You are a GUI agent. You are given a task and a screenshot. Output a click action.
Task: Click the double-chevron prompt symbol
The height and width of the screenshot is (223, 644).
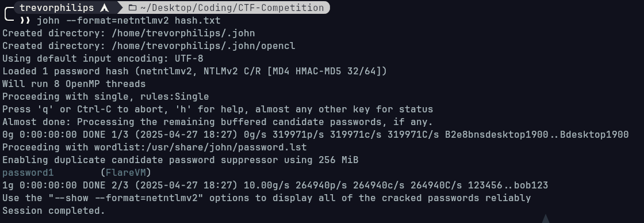coord(25,21)
